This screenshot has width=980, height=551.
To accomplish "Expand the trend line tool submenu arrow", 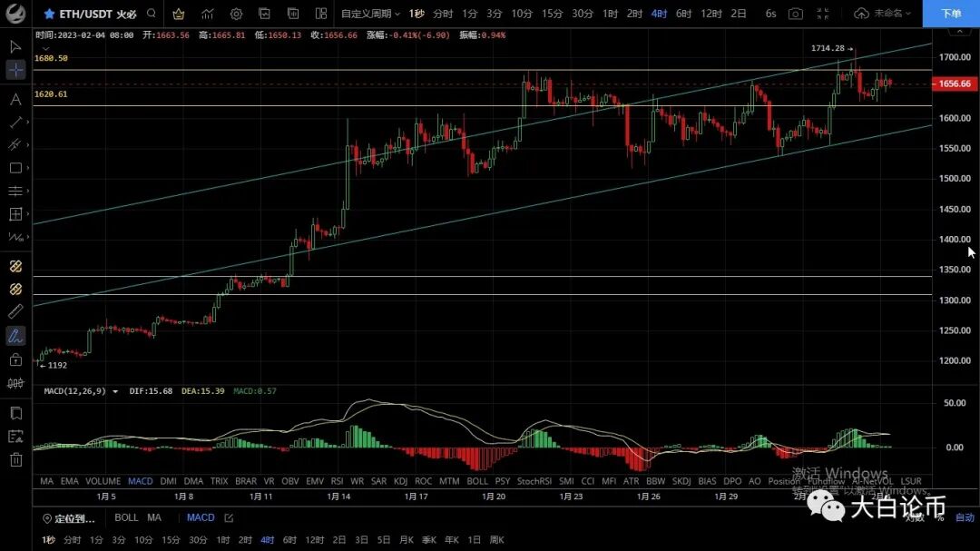I will tap(28, 122).
